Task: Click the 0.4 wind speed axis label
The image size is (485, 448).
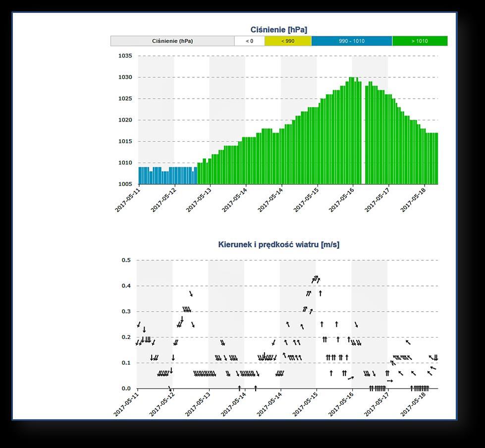Action: (x=126, y=285)
